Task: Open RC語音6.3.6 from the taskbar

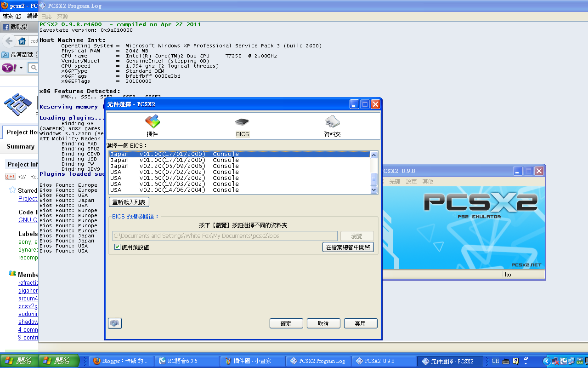Action: [186, 361]
